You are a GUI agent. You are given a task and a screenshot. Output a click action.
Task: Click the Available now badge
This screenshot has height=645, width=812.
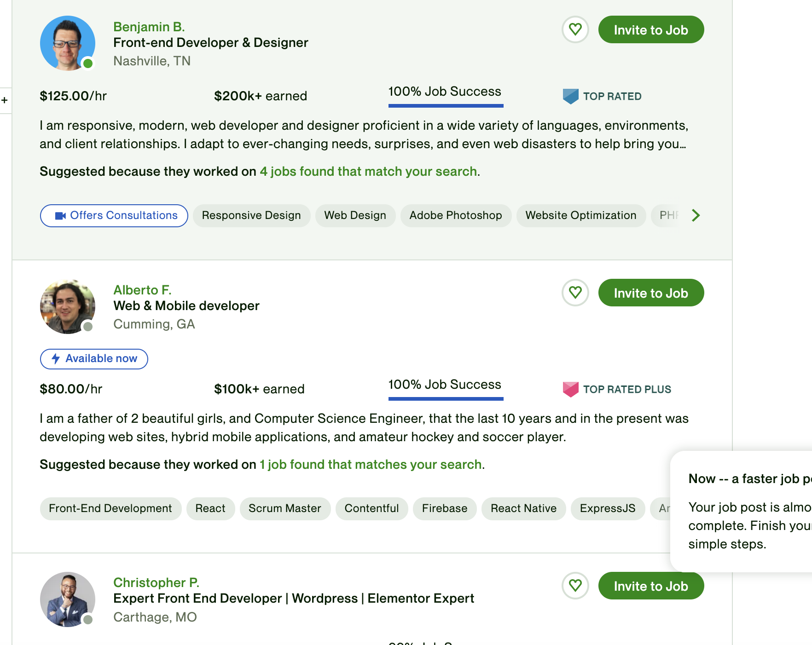click(x=94, y=359)
